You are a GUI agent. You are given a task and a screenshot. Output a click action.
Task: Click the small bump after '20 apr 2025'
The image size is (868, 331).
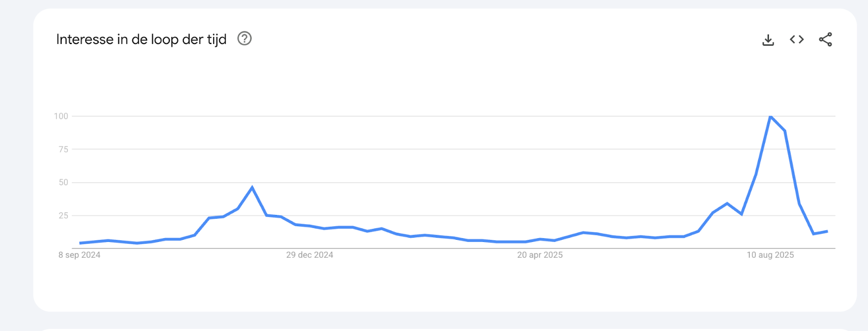pos(583,233)
